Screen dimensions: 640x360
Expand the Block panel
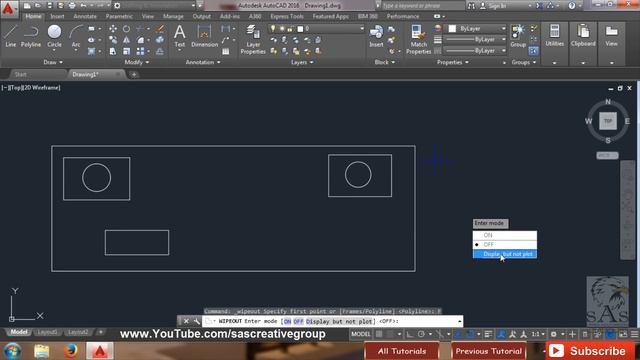pyautogui.click(x=385, y=62)
